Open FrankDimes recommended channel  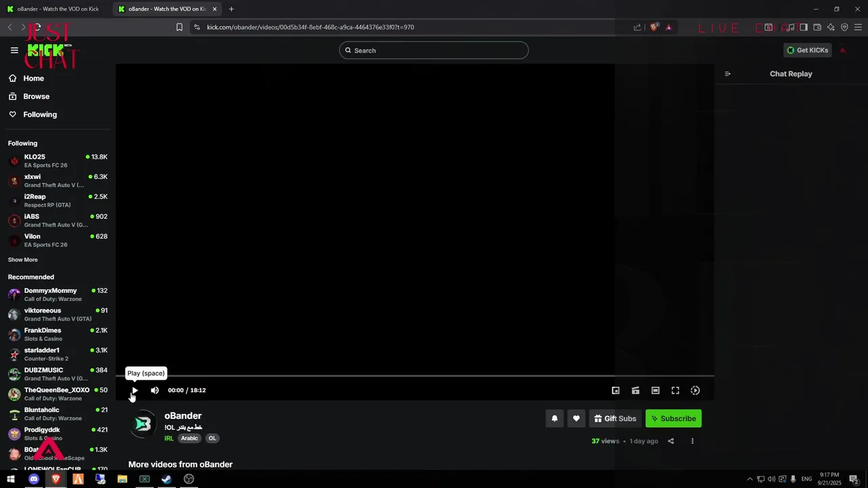58,334
